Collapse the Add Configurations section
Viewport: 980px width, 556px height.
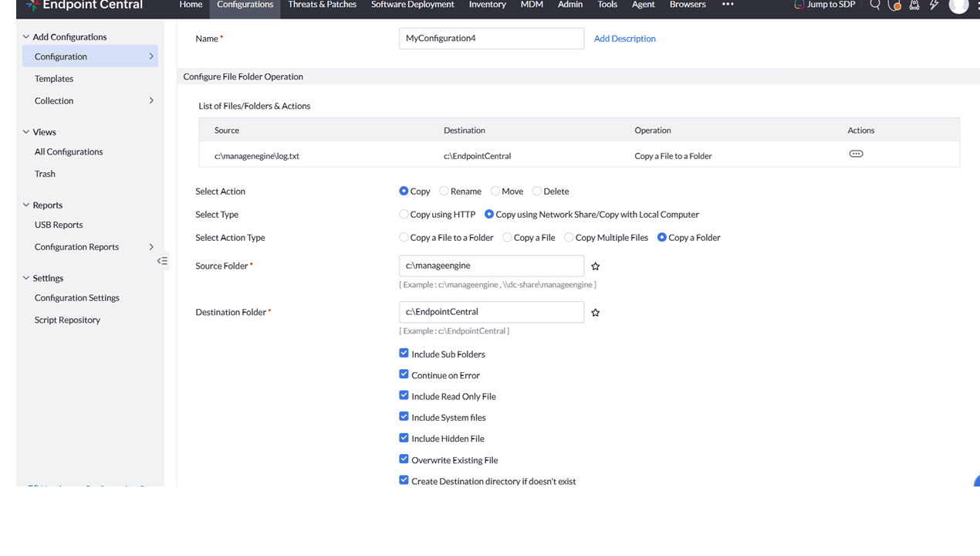26,36
